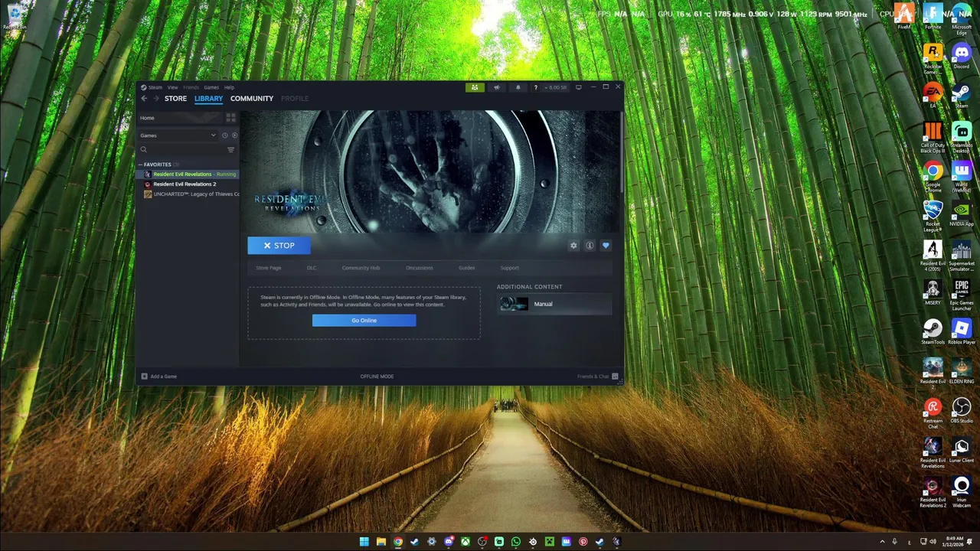980x551 pixels.
Task: Open the Store Page link
Action: (x=269, y=268)
